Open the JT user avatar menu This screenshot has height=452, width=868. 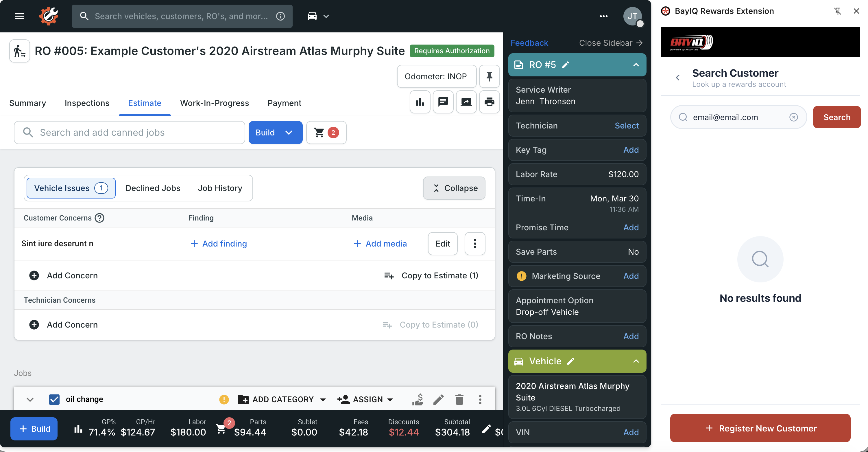point(632,16)
